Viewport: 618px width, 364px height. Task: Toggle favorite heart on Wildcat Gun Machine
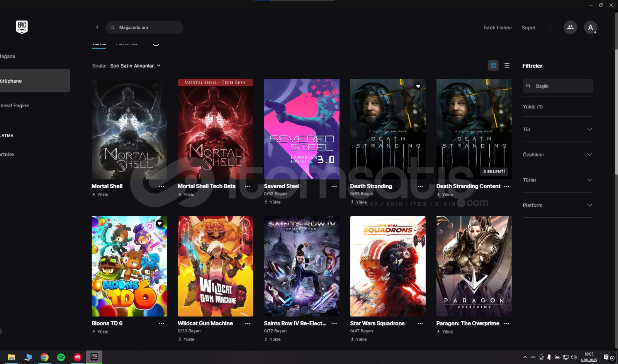[x=246, y=223]
